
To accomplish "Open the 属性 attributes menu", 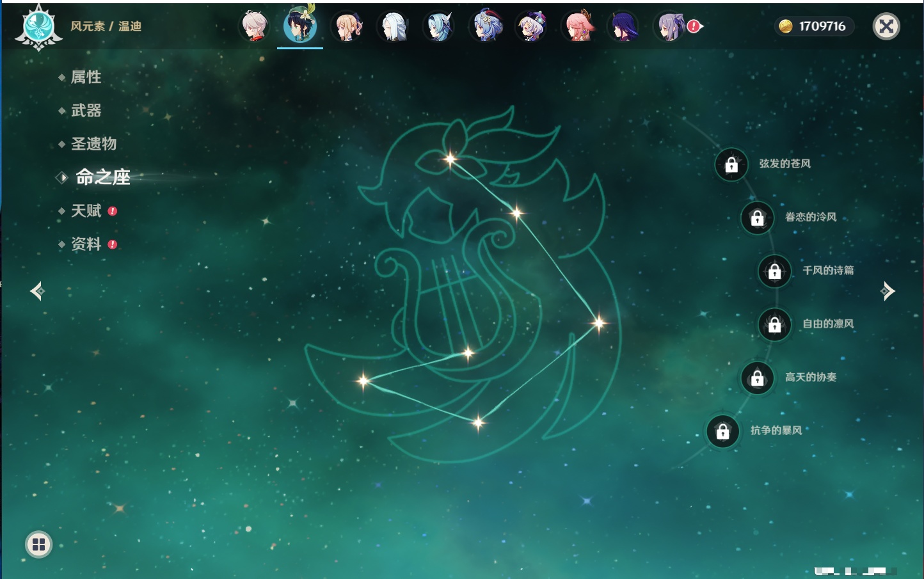I will pos(86,77).
